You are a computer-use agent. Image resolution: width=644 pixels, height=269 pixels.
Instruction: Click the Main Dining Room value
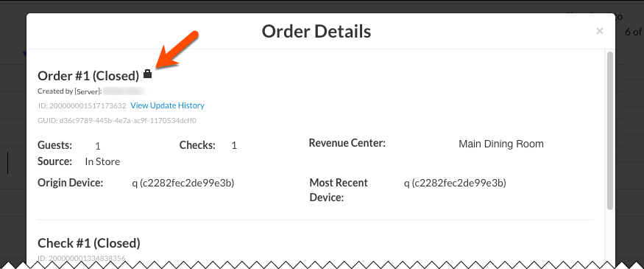501,144
